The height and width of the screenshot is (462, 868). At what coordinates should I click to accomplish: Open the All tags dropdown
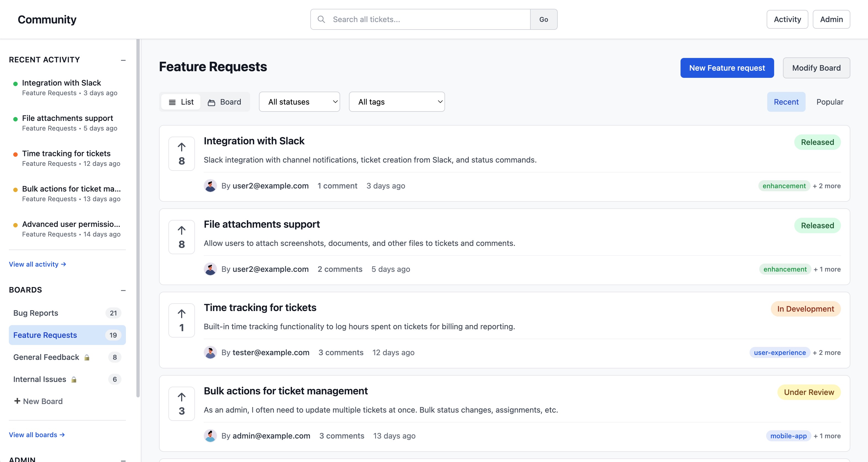click(397, 102)
